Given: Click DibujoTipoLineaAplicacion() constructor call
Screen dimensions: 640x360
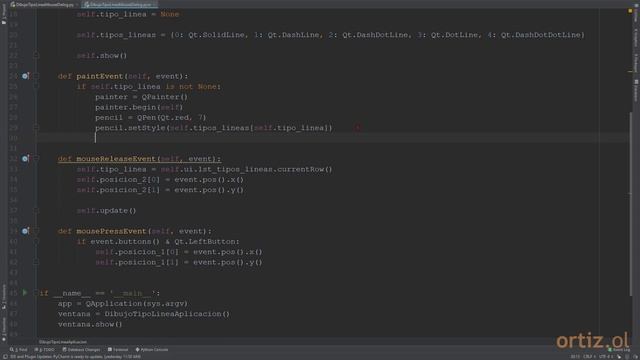Looking at the screenshot, I should pyautogui.click(x=167, y=314).
